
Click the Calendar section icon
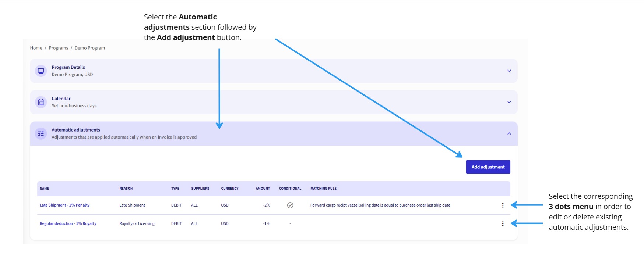[x=41, y=102]
